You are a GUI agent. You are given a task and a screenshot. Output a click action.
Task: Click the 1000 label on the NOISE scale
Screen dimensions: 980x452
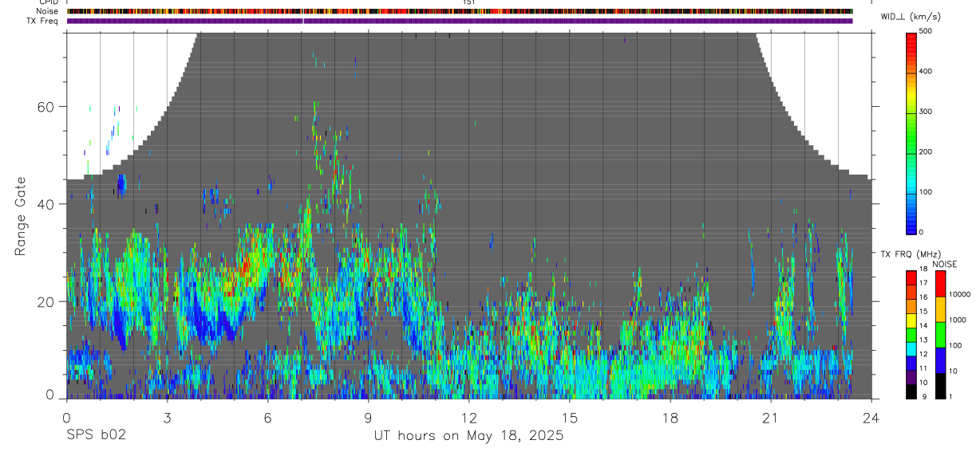click(x=958, y=320)
